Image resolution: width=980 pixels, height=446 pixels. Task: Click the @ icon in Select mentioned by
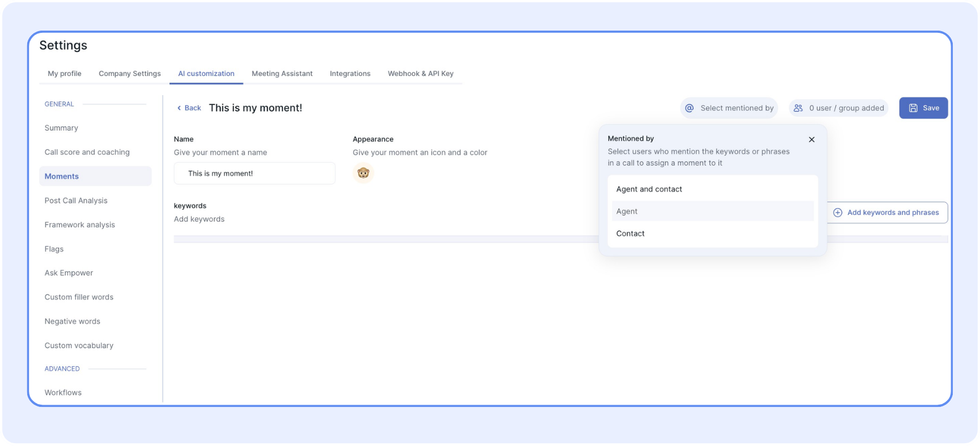[x=690, y=108]
